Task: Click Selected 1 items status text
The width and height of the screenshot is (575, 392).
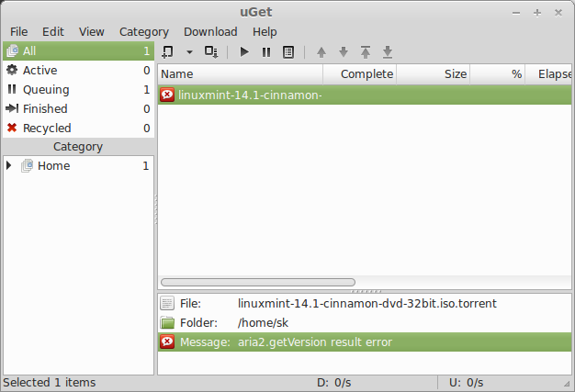Action: click(x=50, y=383)
